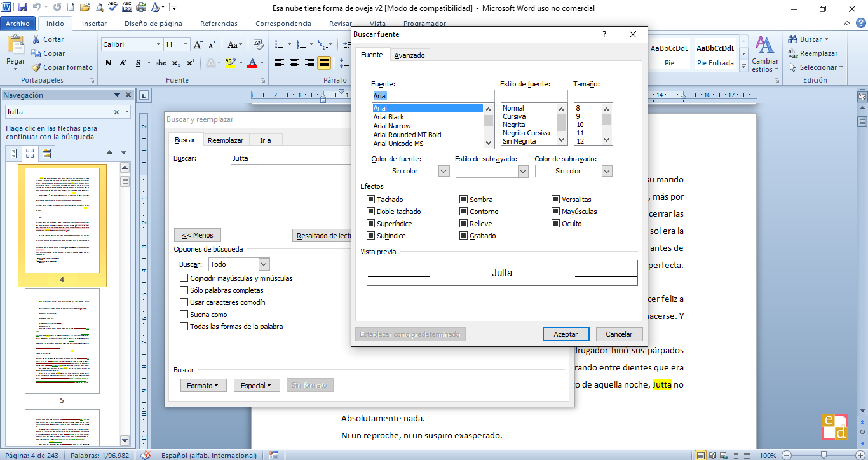The image size is (868, 460).
Task: Switch to Avanzado tab in font dialog
Action: [409, 55]
